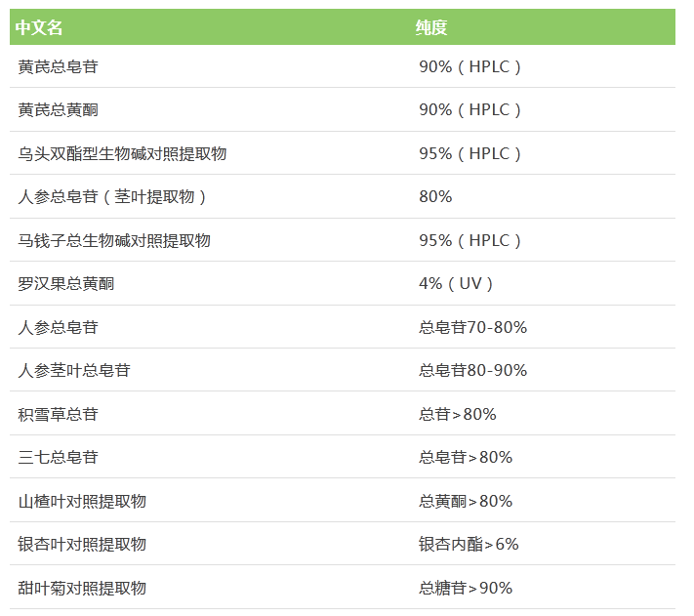Screen dimensions: 694x616
Task: Select the 黄芪总皂苷 product name
Action: 58,67
